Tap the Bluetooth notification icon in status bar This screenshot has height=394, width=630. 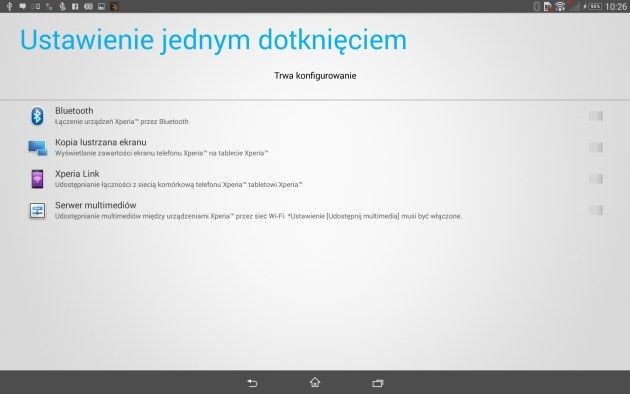(x=62, y=6)
